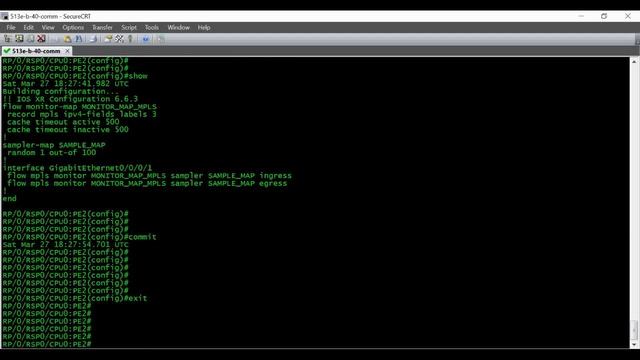Viewport: 640px width, 360px height.
Task: Click the '#commit' command line
Action: pyautogui.click(x=79, y=237)
